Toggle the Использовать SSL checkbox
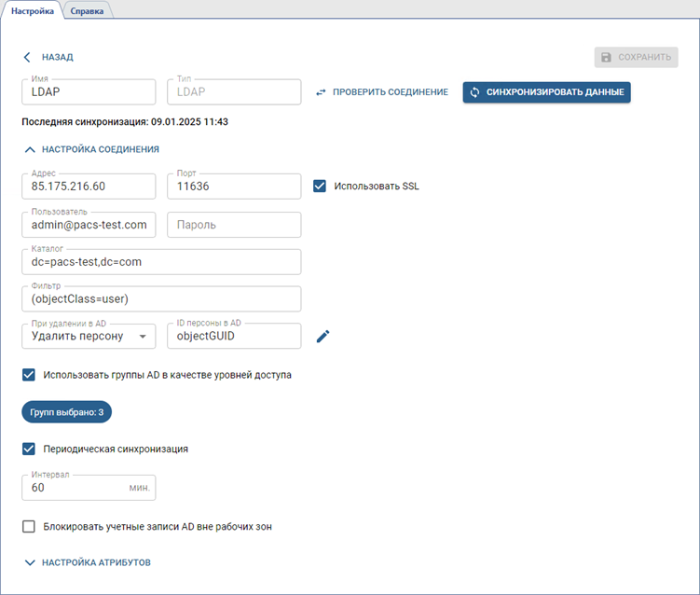 [x=320, y=186]
